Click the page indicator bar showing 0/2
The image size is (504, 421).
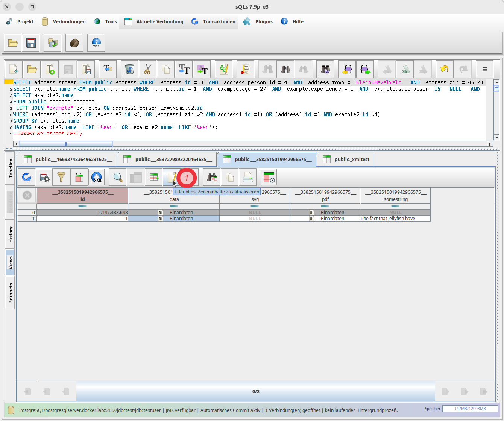[x=256, y=391]
